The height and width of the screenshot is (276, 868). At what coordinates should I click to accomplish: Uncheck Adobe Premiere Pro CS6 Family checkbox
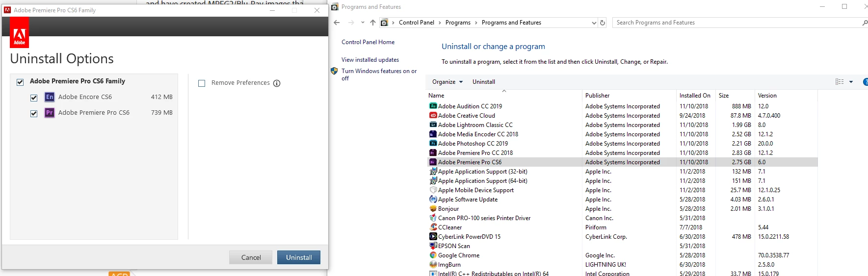click(20, 82)
